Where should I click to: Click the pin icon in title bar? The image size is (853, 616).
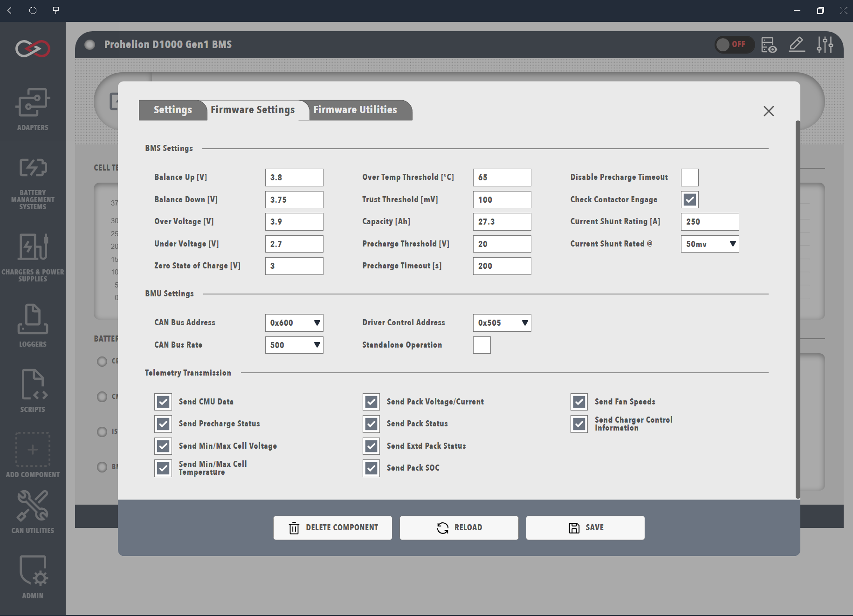click(56, 10)
